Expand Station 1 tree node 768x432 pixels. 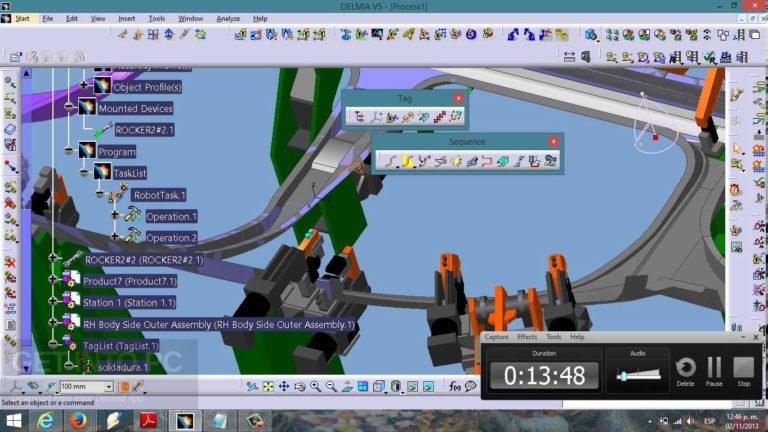[x=53, y=301]
